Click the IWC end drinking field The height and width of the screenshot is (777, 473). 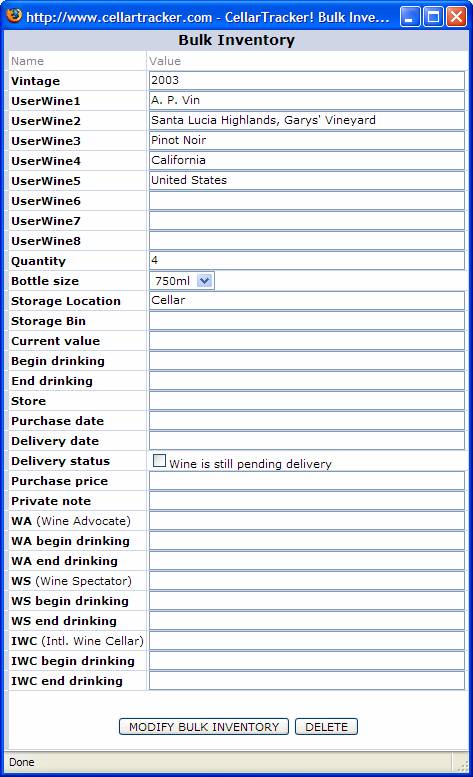point(307,680)
